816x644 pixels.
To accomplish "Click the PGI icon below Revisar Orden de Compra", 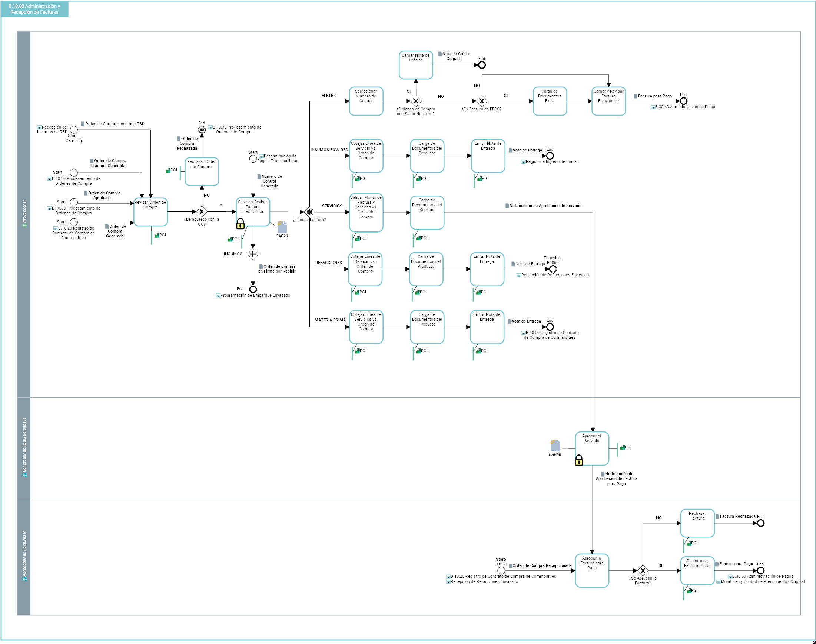I will [157, 235].
